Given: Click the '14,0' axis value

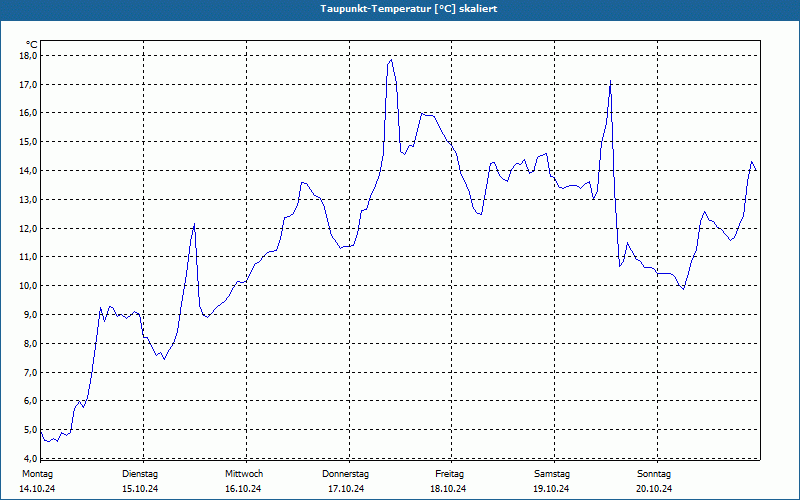Looking at the screenshot, I should [29, 170].
